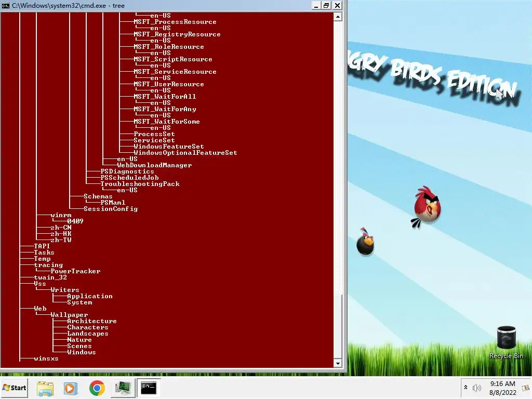Image resolution: width=532 pixels, height=399 pixels.
Task: Click the PSScheduledJob entry
Action: (x=129, y=178)
